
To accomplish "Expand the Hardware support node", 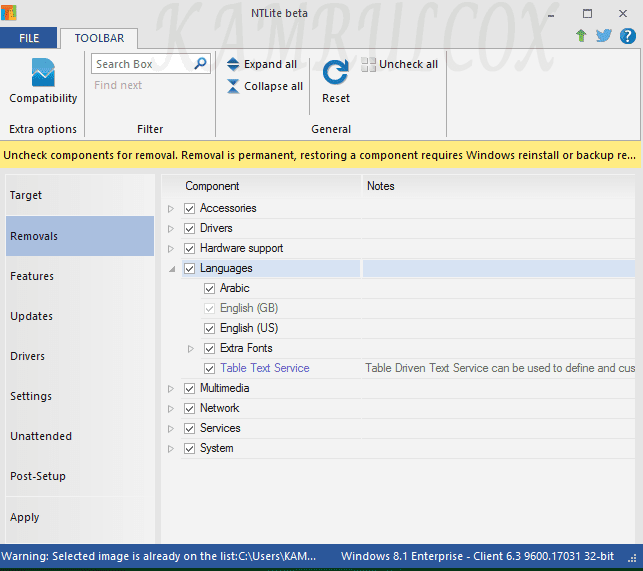I will 171,249.
